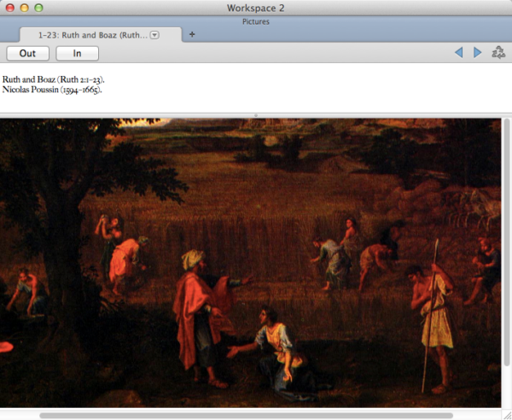Go to next picture with right arrow
The height and width of the screenshot is (420, 512).
477,52
